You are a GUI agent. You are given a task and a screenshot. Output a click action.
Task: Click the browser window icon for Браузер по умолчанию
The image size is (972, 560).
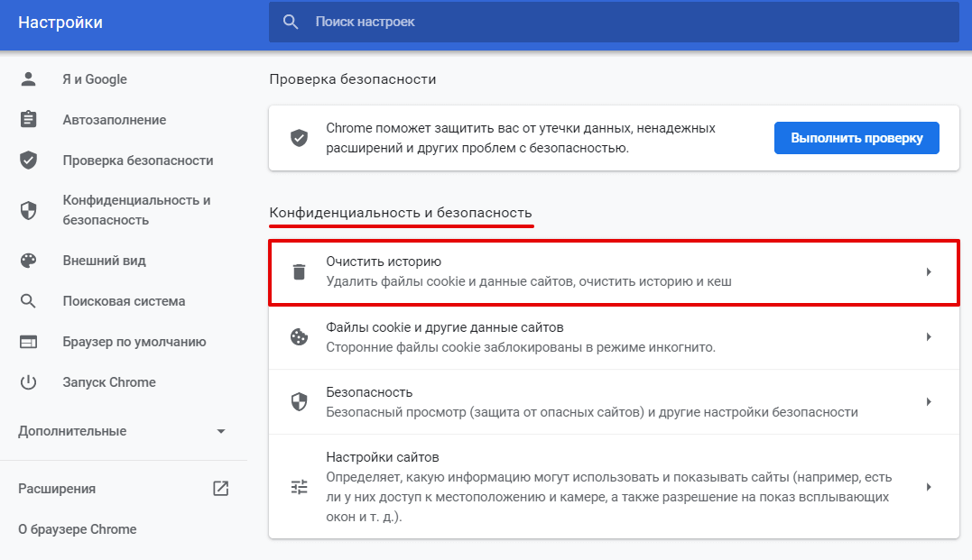(x=28, y=342)
